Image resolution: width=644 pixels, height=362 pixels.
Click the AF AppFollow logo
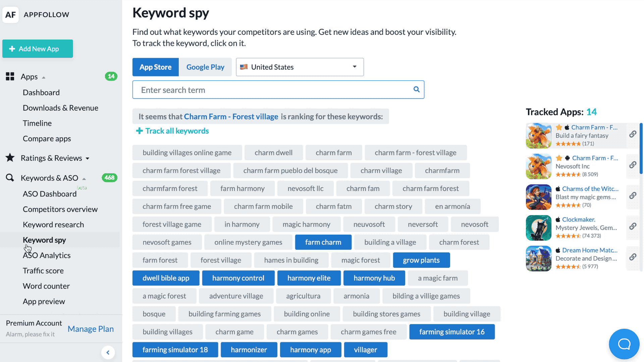tap(10, 15)
